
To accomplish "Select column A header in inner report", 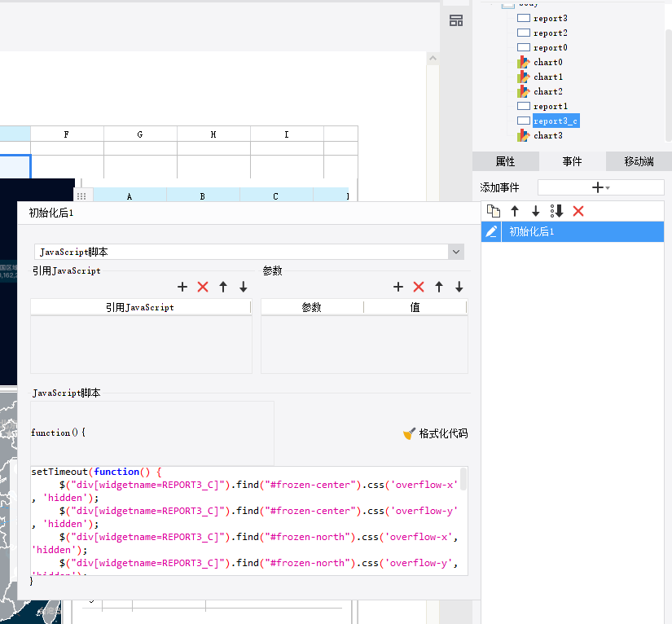I will (x=130, y=196).
